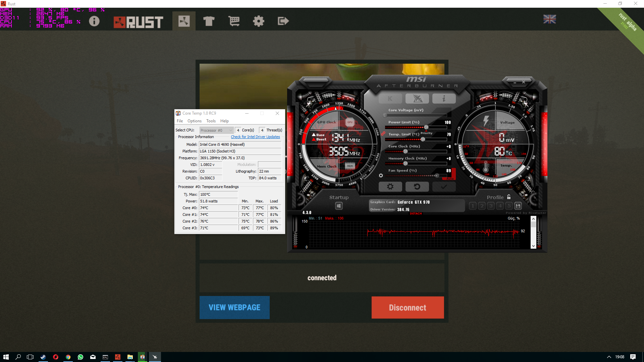
Task: Select Afterburner profile slot 4
Action: [500, 206]
